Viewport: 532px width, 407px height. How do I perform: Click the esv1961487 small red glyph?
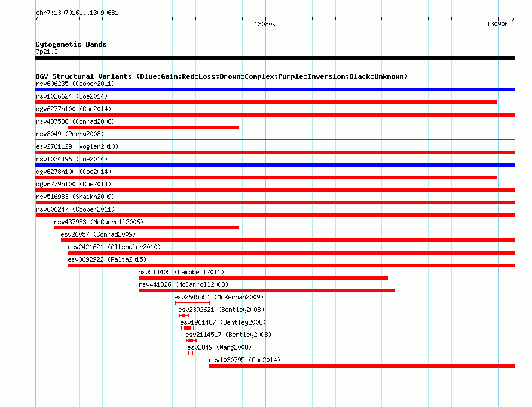(x=187, y=328)
